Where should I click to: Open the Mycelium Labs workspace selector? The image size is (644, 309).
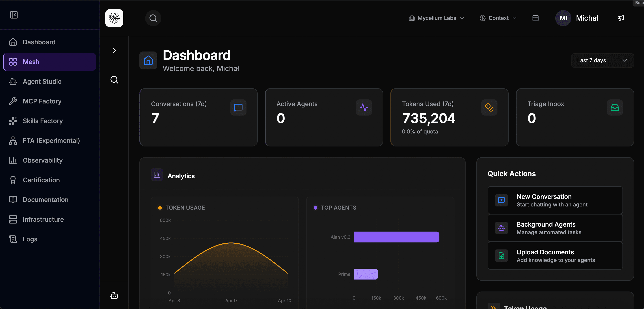click(x=436, y=18)
